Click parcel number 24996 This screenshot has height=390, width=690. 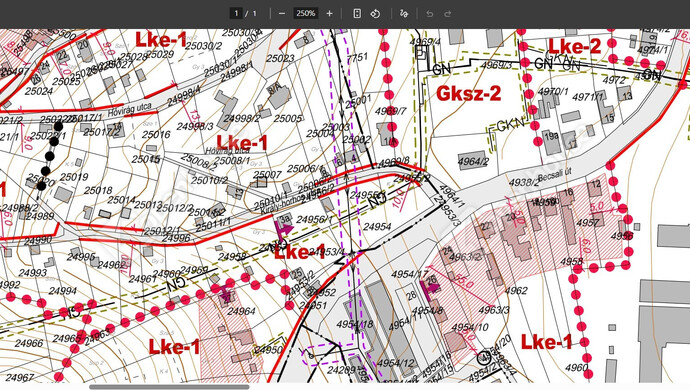176,238
